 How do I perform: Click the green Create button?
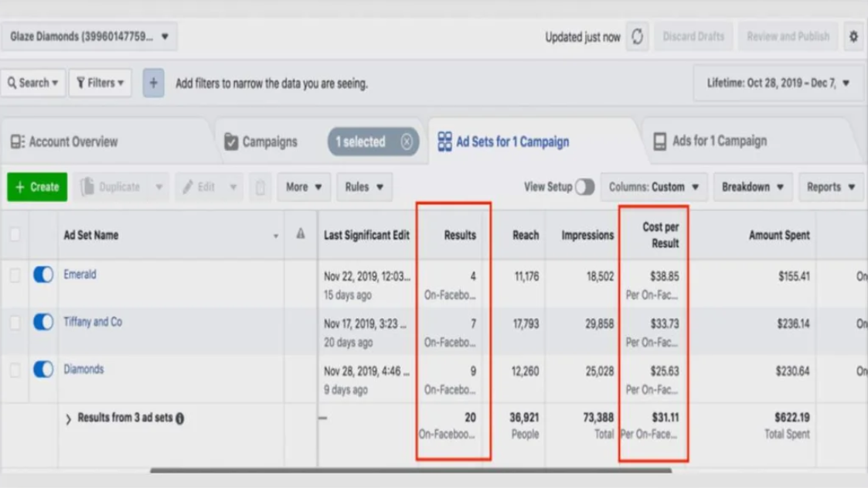[x=37, y=187]
